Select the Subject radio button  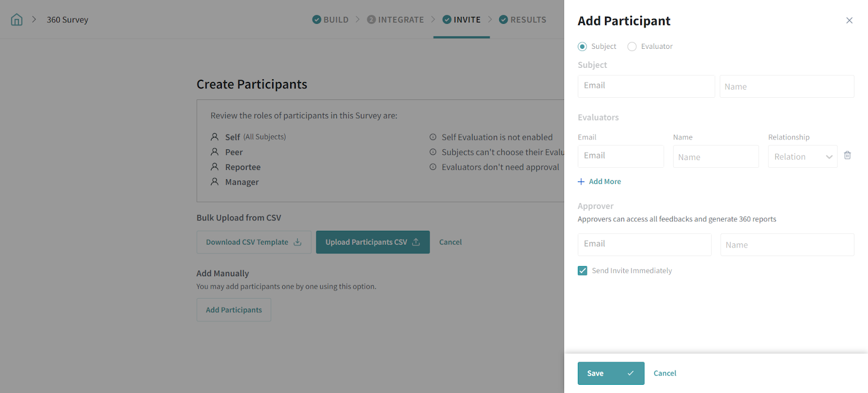pos(583,47)
